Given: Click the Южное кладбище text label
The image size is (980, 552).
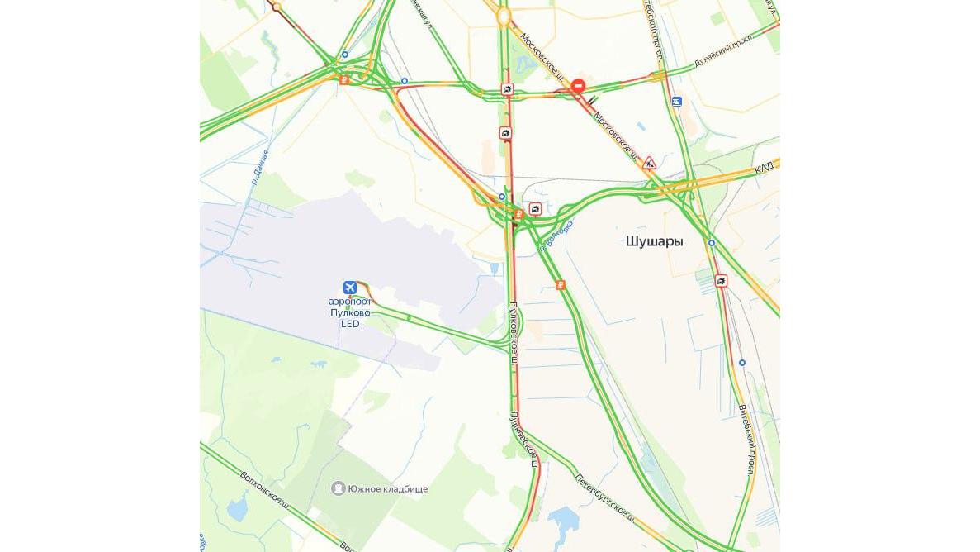Looking at the screenshot, I should pos(388,489).
